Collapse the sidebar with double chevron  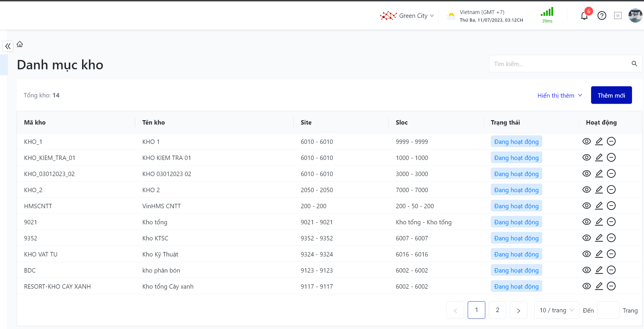[x=8, y=46]
